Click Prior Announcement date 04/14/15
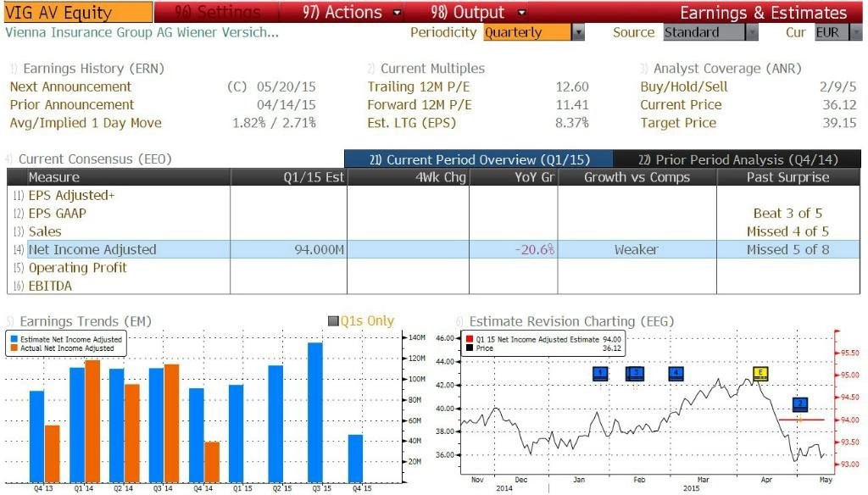 pos(287,104)
